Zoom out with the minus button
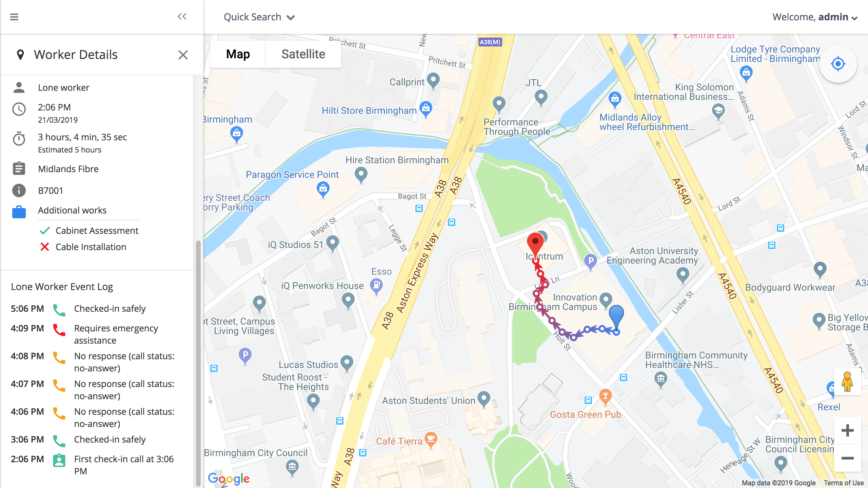The width and height of the screenshot is (868, 488). [847, 458]
